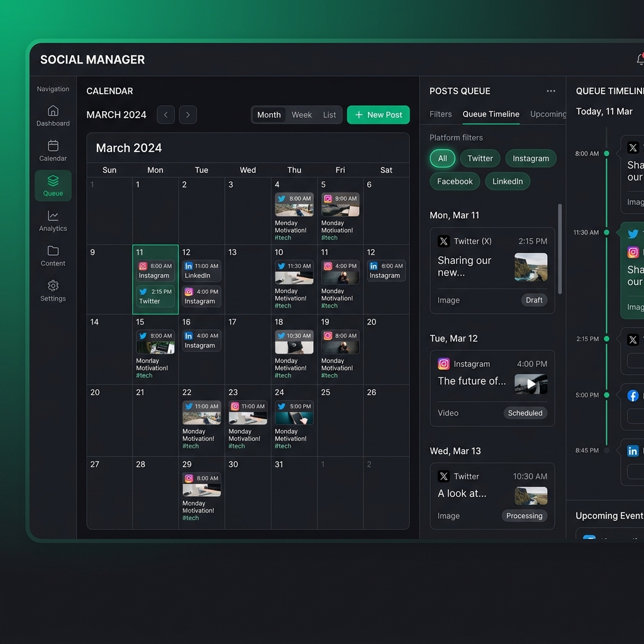Open the Content folder section
The image size is (644, 644).
(53, 256)
